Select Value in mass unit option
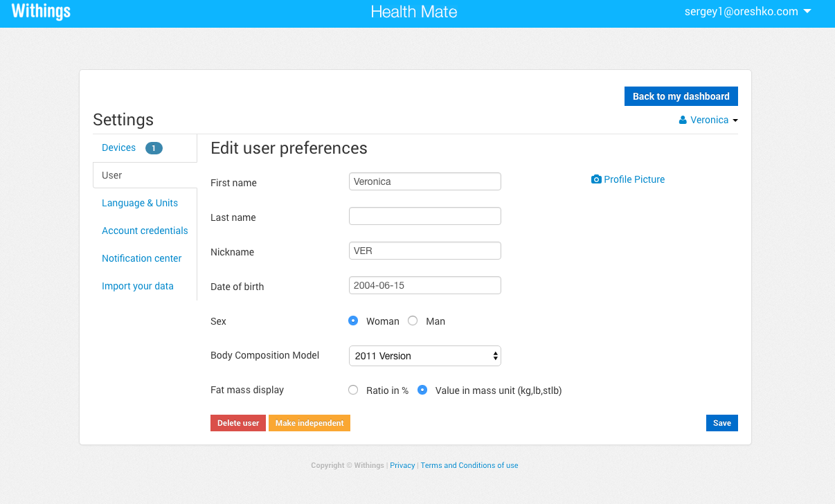Image resolution: width=835 pixels, height=504 pixels. point(422,390)
